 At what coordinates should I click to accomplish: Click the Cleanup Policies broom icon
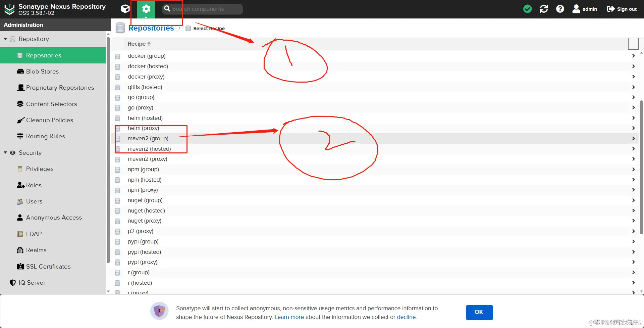click(20, 120)
